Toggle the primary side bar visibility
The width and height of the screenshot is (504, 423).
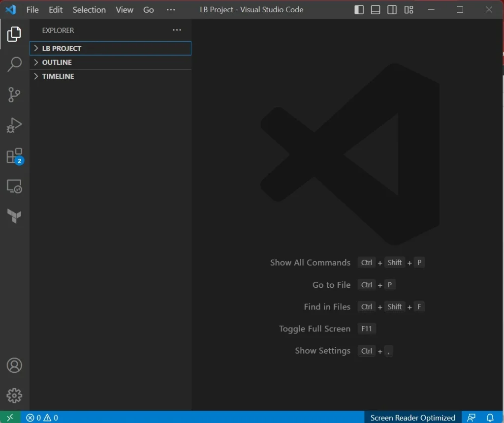359,9
